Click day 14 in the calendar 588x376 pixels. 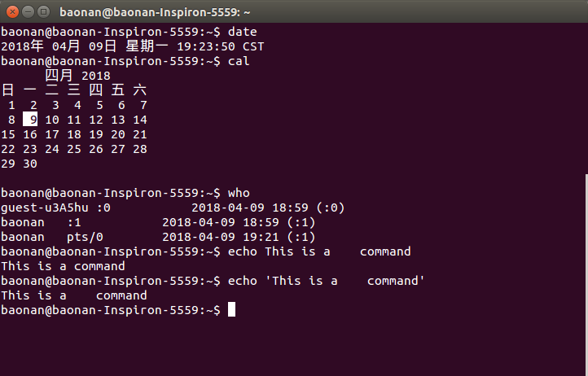click(140, 120)
